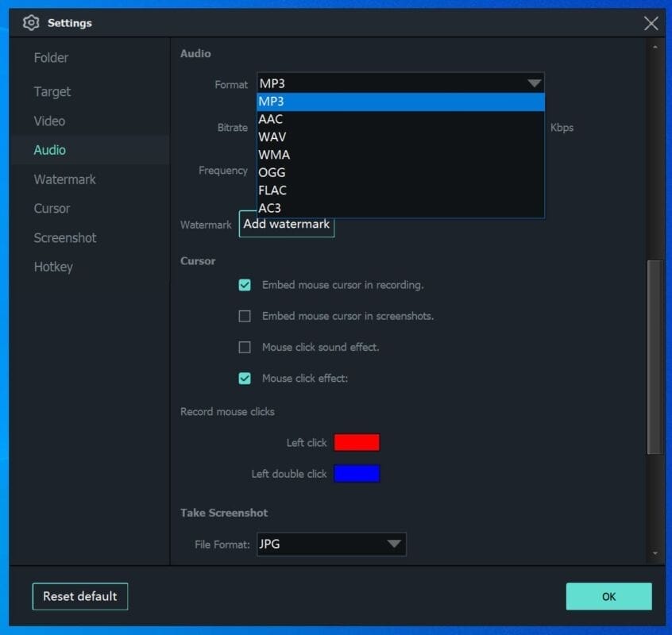Viewport: 672px width, 635px height.
Task: Turn on Mouse click sound effect
Action: tap(245, 348)
